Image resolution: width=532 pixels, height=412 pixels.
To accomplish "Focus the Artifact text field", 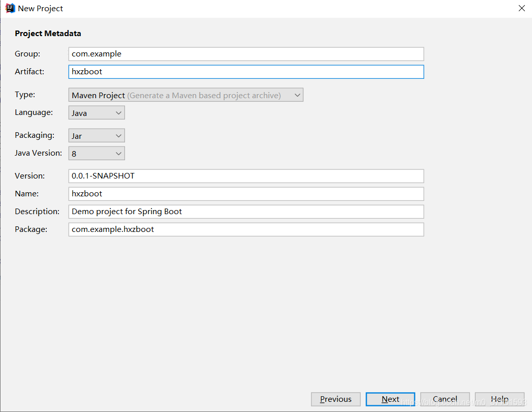I will coord(246,72).
